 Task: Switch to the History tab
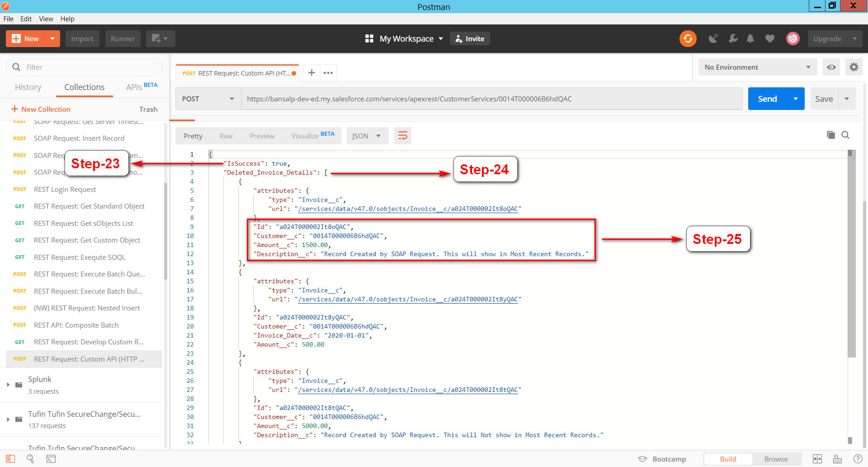coord(28,87)
